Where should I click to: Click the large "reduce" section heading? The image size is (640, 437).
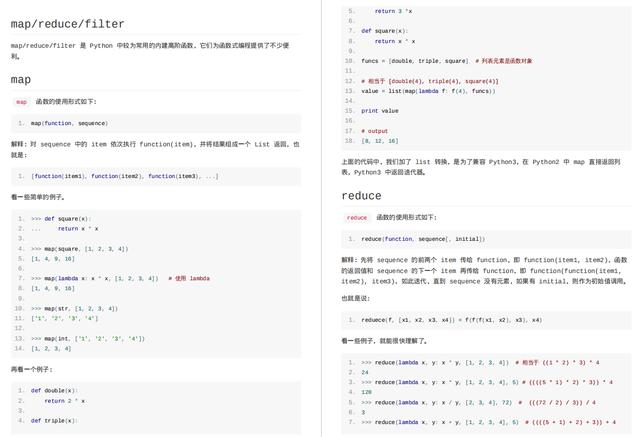point(361,196)
